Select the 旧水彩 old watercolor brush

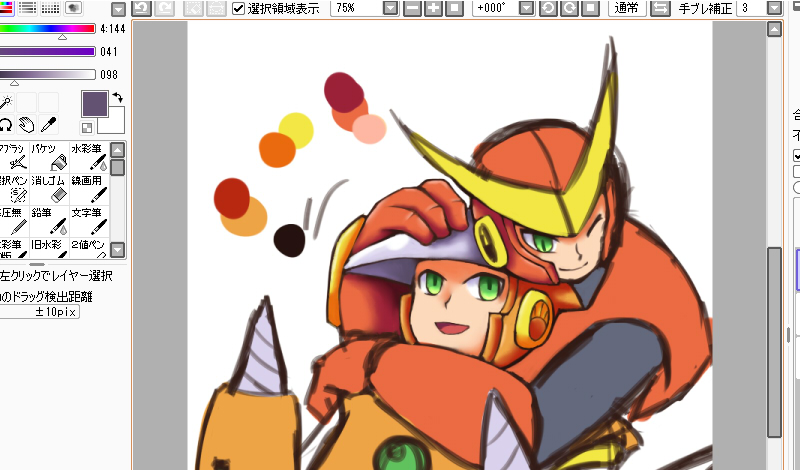[x=49, y=248]
